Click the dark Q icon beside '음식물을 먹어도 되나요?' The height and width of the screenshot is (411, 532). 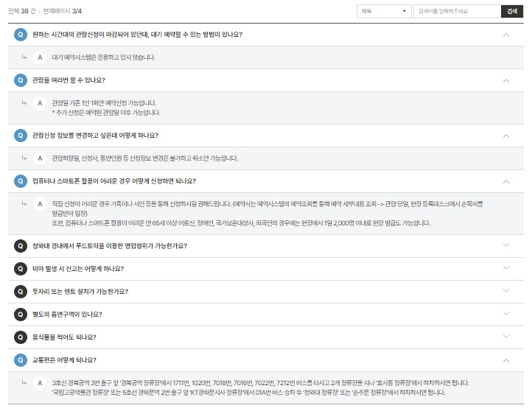[21, 337]
